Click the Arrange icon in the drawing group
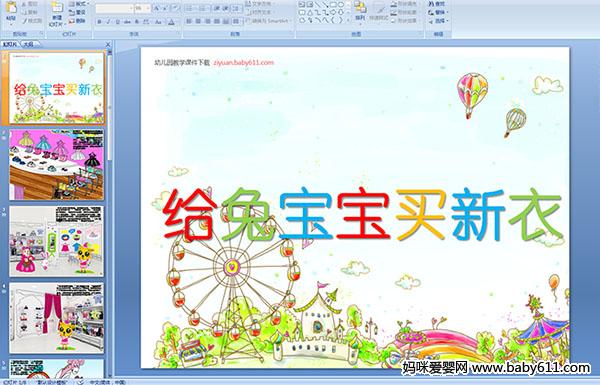600x385 pixels. (360, 11)
